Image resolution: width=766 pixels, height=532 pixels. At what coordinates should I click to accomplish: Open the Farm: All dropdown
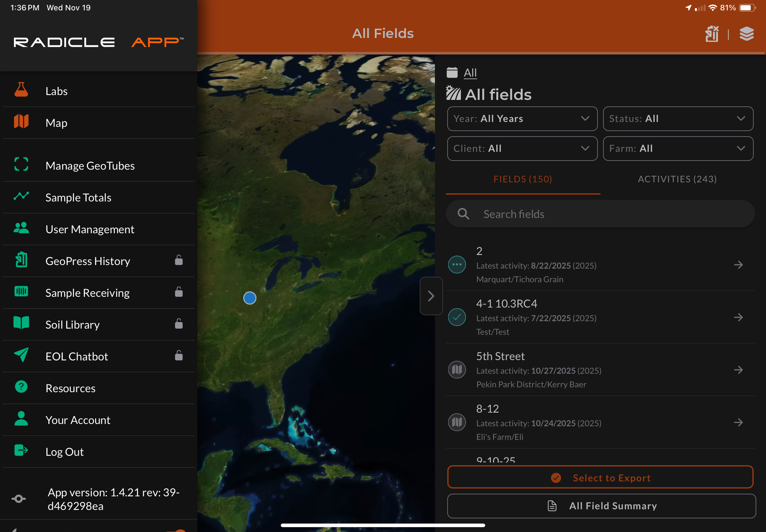click(x=678, y=149)
